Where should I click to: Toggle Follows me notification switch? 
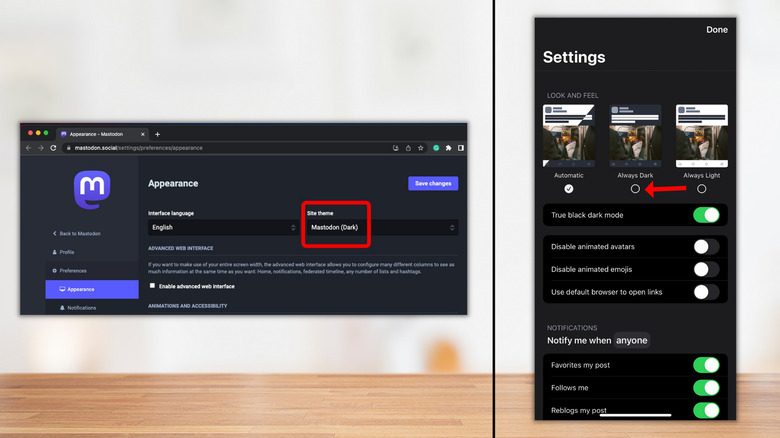pyautogui.click(x=706, y=388)
